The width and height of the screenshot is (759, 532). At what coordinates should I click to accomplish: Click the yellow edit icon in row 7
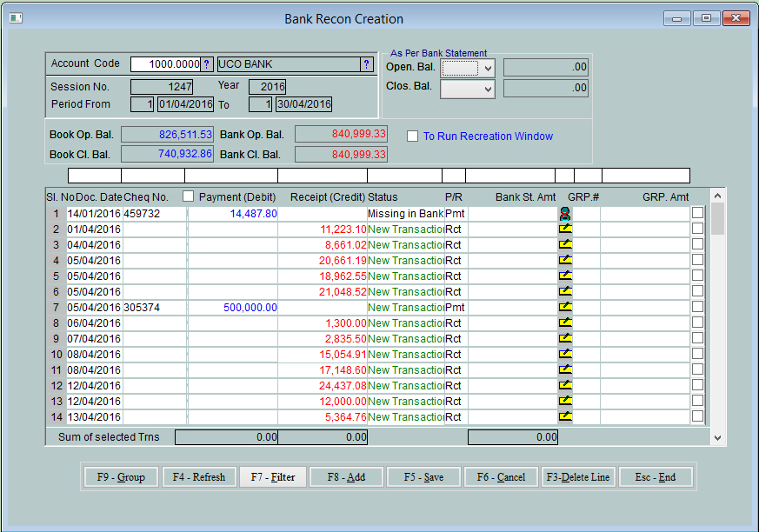[565, 307]
